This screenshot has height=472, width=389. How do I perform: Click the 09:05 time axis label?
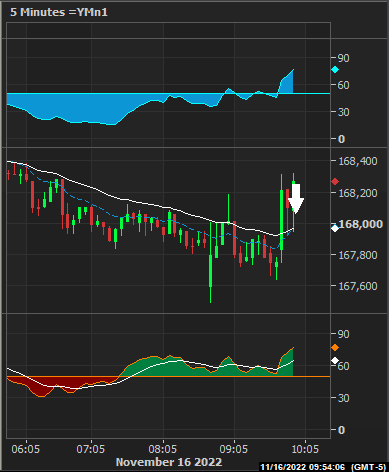click(234, 449)
